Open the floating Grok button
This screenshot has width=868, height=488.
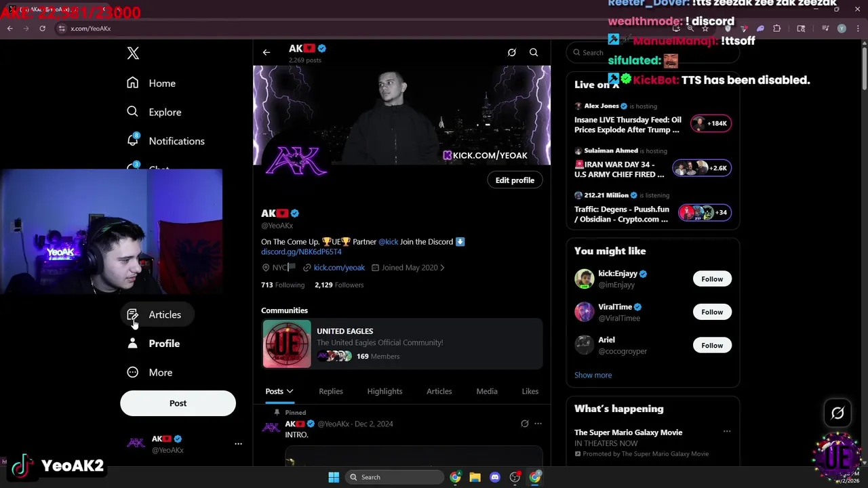(837, 413)
